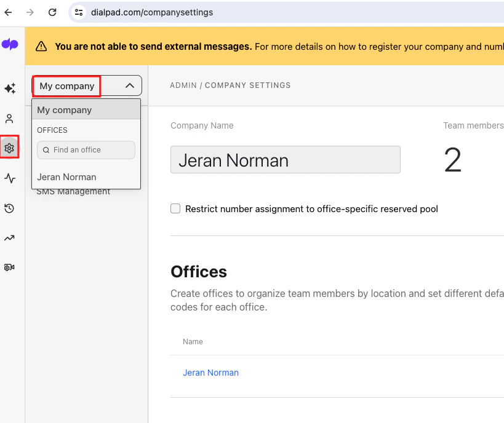
Task: Click the Dialpad logo in sidebar
Action: click(10, 44)
